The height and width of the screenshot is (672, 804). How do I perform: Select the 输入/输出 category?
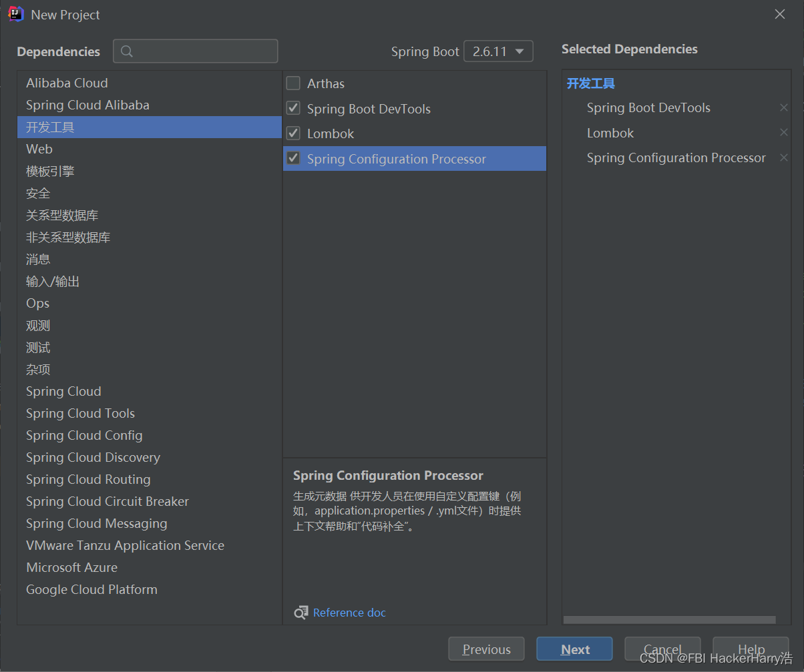(150, 281)
